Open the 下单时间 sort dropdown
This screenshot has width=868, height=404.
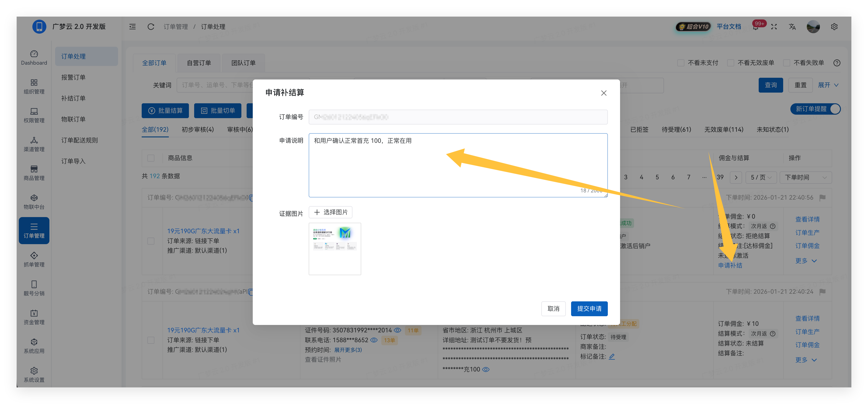tap(805, 177)
